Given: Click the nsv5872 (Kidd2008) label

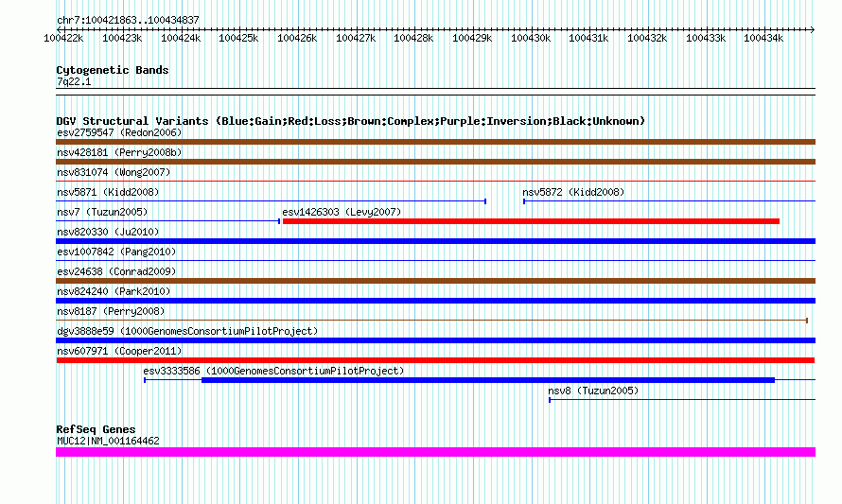Looking at the screenshot, I should click(573, 192).
